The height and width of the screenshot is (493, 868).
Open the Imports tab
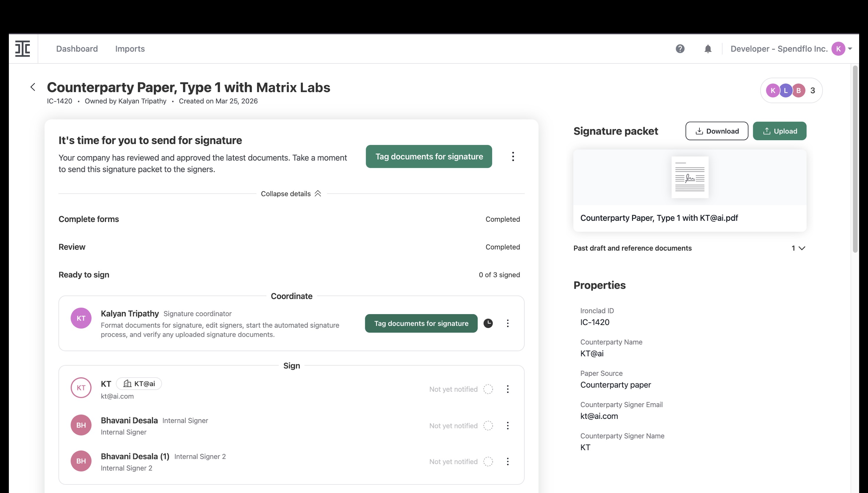pyautogui.click(x=130, y=49)
